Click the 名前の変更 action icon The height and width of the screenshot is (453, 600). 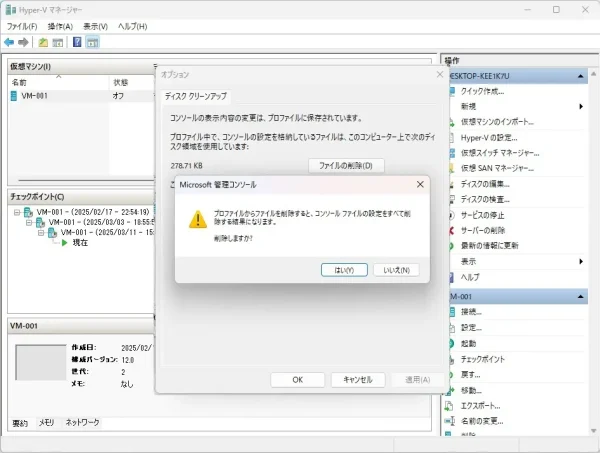[449, 421]
